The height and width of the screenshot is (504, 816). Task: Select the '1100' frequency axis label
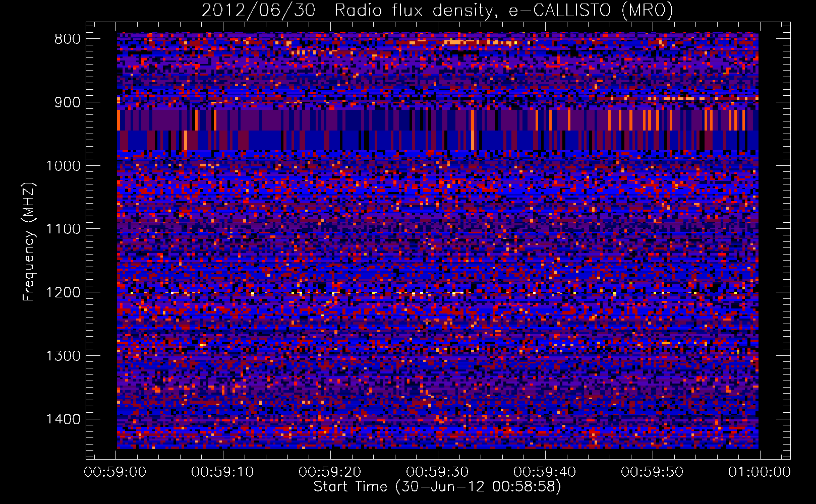click(64, 229)
